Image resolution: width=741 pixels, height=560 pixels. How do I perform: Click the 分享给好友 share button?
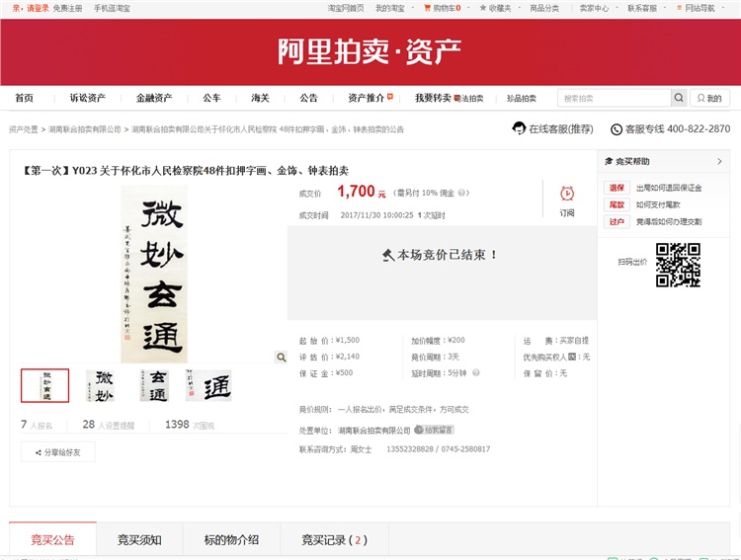[58, 452]
